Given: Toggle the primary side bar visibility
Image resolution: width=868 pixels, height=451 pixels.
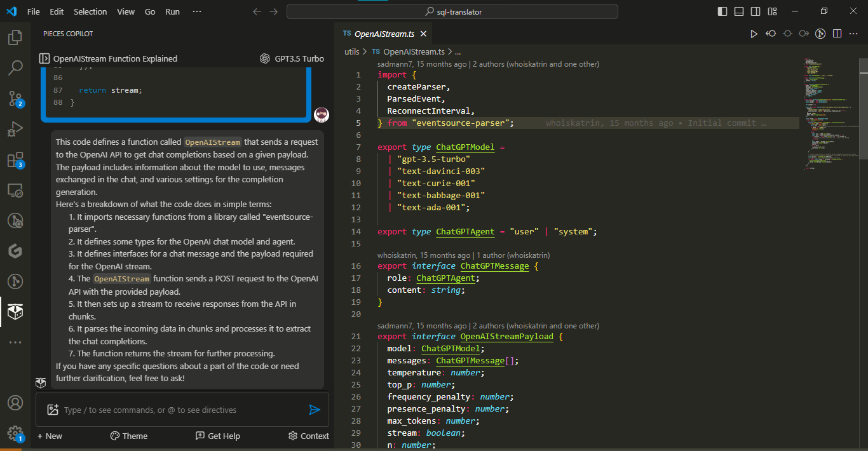Looking at the screenshot, I should point(722,11).
